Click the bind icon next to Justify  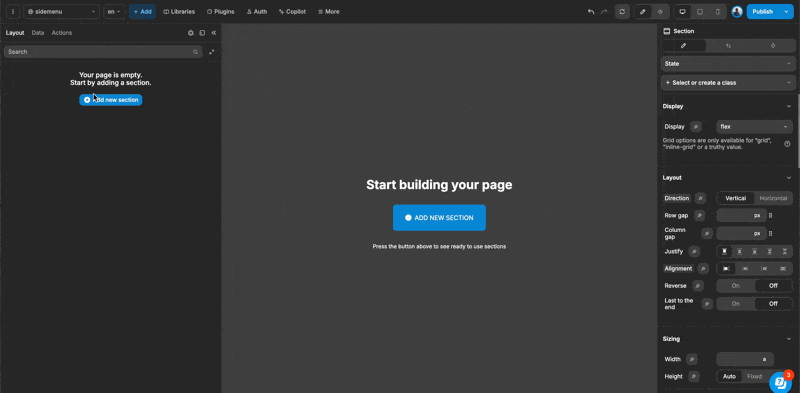(x=694, y=251)
